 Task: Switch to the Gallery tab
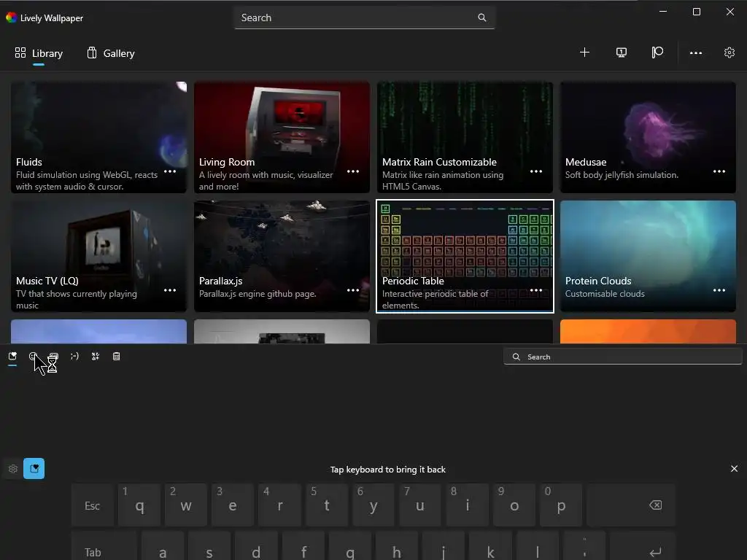click(x=111, y=53)
